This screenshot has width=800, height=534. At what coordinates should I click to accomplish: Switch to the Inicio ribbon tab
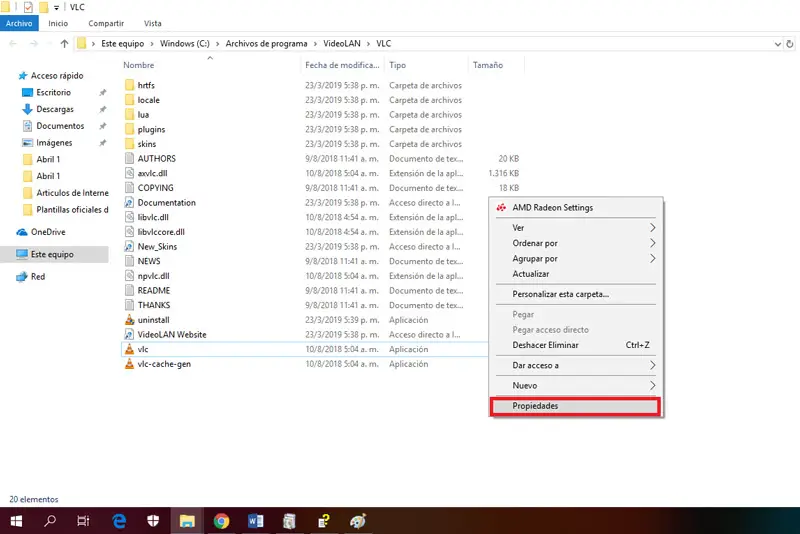tap(58, 23)
